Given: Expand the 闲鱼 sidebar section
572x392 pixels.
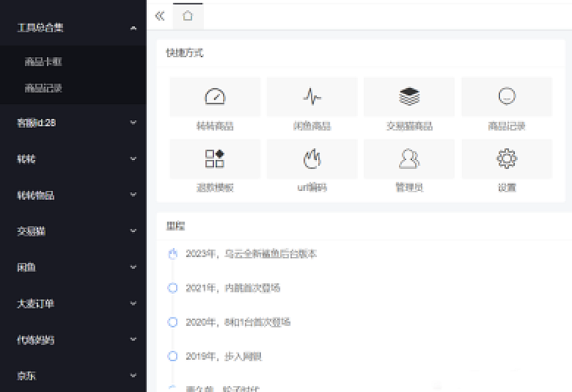Looking at the screenshot, I should 73,267.
